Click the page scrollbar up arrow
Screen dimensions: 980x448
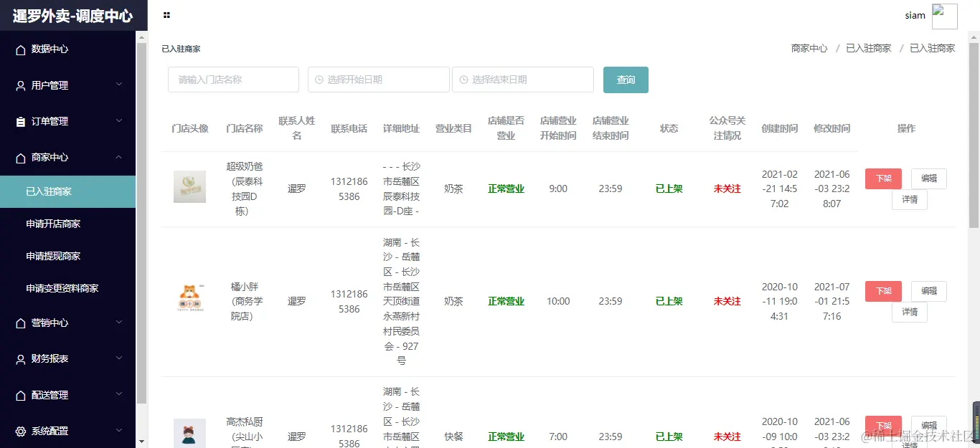coord(974,37)
